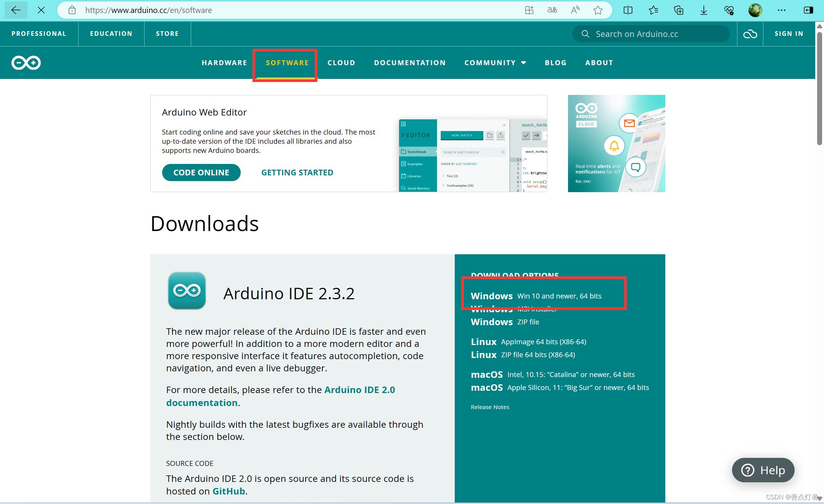Switch to the Hardware tab

[224, 63]
